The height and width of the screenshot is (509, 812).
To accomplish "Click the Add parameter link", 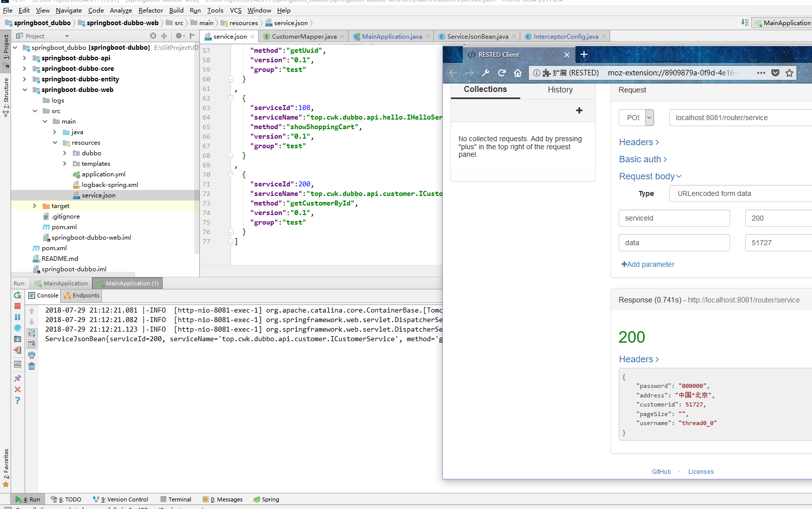I will tap(648, 264).
